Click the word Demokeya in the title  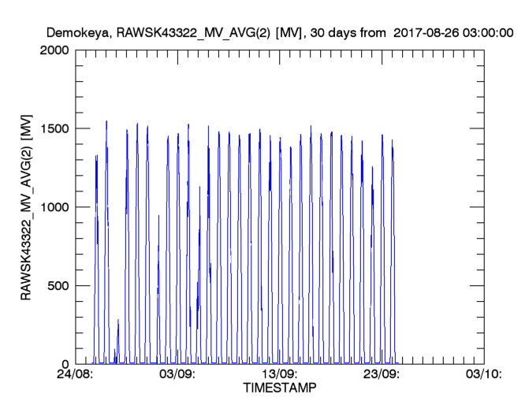click(76, 33)
